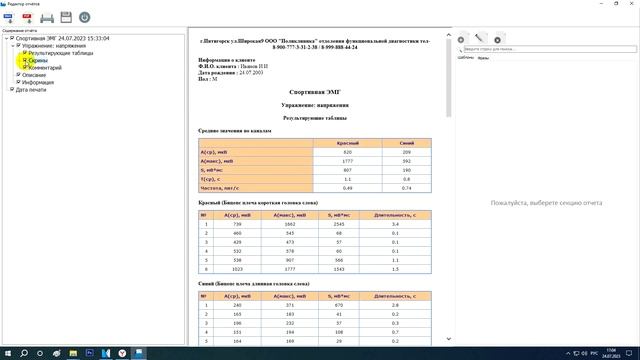Click the keyboard language indicator РУС

tap(594, 353)
